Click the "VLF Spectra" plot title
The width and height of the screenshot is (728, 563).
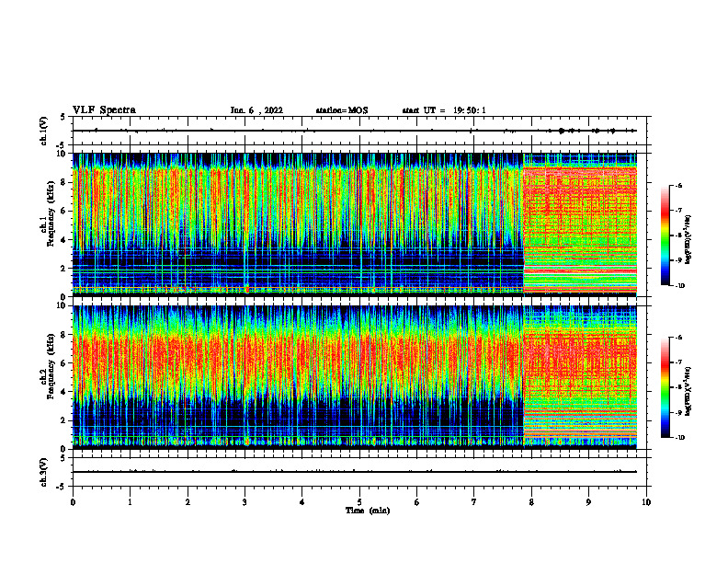(x=104, y=110)
